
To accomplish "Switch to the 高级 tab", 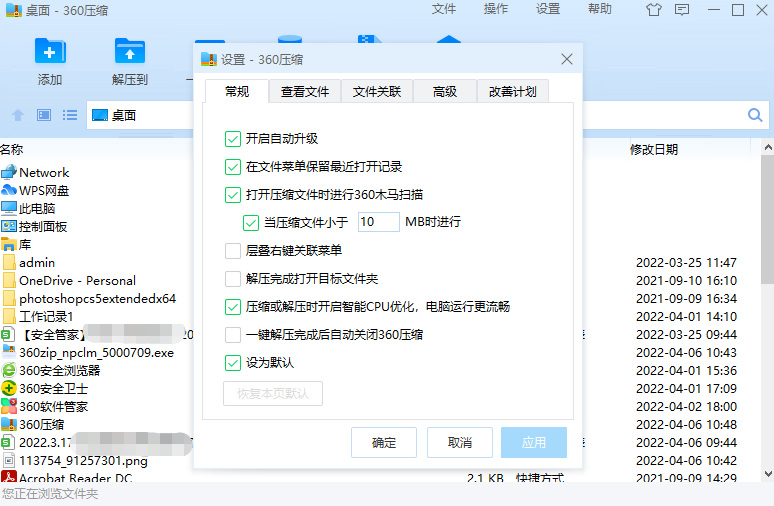I will point(445,91).
